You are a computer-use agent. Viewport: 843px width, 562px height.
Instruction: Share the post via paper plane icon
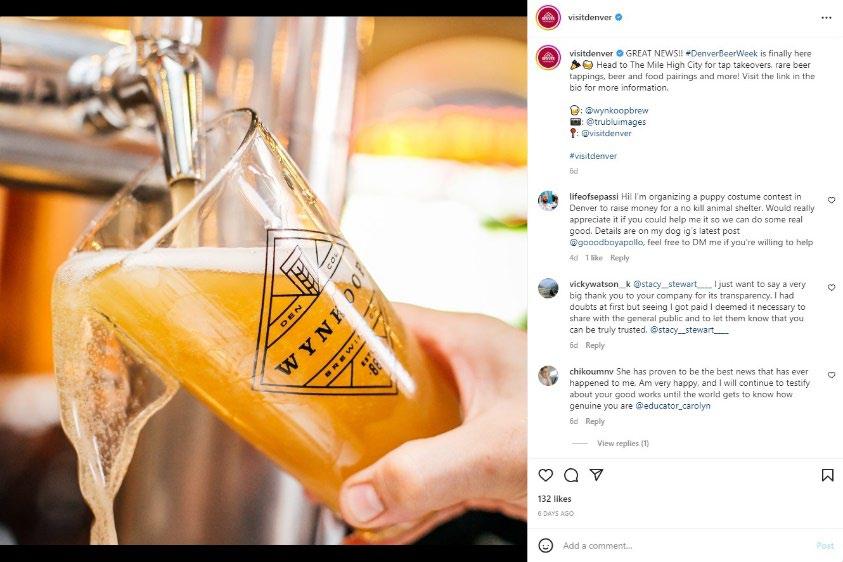(x=596, y=474)
